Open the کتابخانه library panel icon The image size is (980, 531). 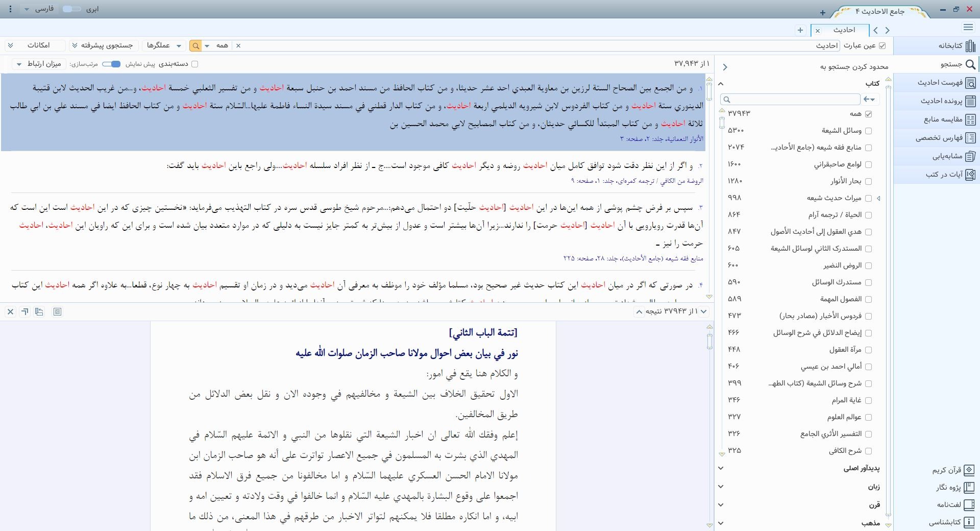tap(970, 46)
